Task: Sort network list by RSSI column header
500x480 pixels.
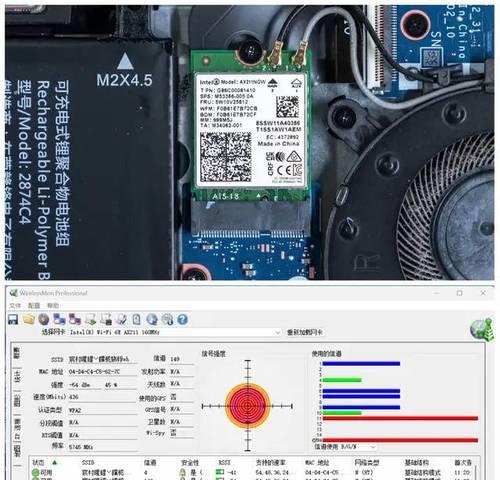Action: coord(224,463)
